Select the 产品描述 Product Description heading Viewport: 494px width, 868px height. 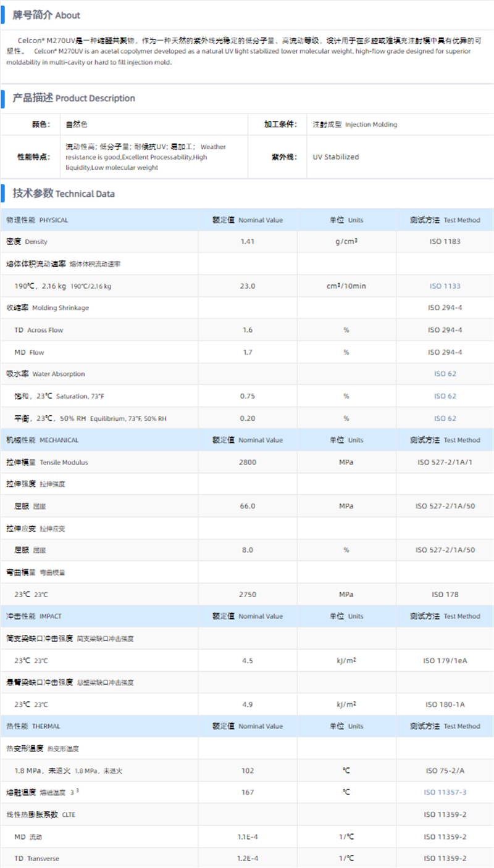click(73, 98)
